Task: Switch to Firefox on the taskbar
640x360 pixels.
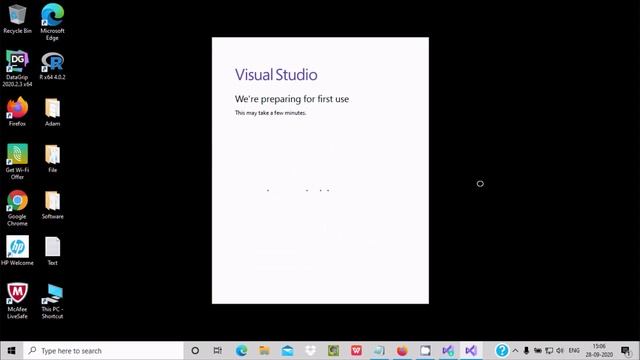Action: pos(402,351)
